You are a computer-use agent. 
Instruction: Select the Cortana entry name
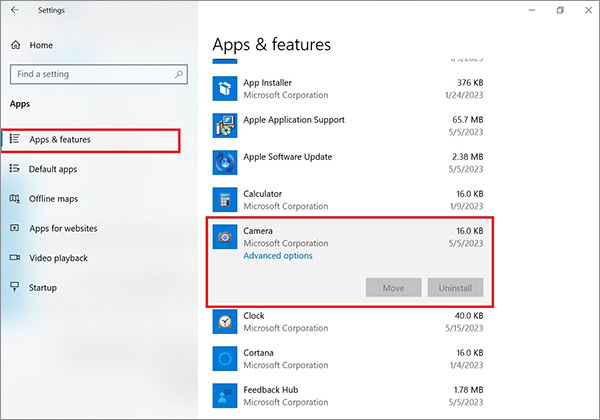pyautogui.click(x=258, y=353)
